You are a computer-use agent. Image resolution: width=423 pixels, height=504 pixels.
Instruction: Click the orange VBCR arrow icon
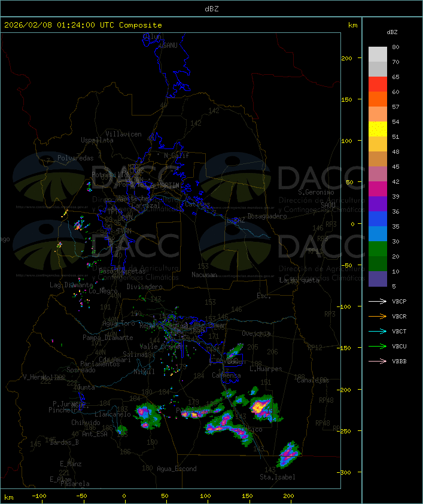[x=378, y=316]
